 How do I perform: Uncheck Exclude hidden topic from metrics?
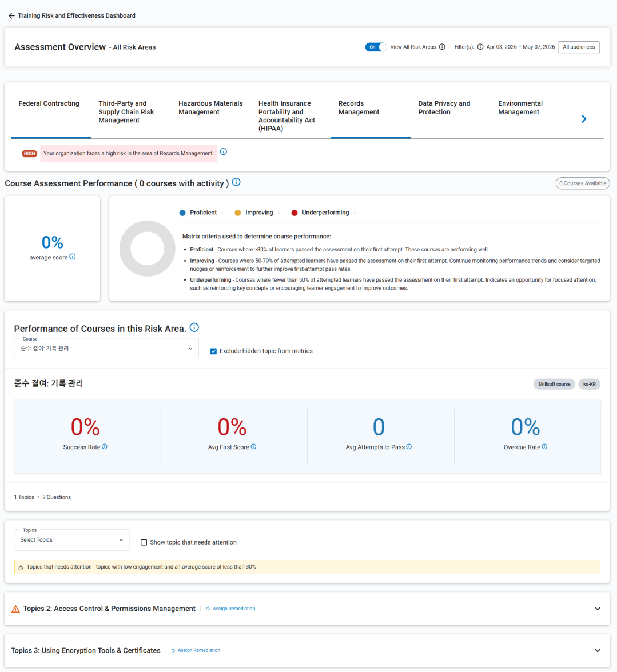coord(213,351)
